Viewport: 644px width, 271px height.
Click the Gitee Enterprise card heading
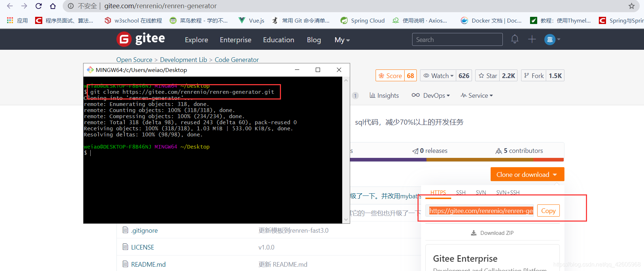click(x=465, y=258)
